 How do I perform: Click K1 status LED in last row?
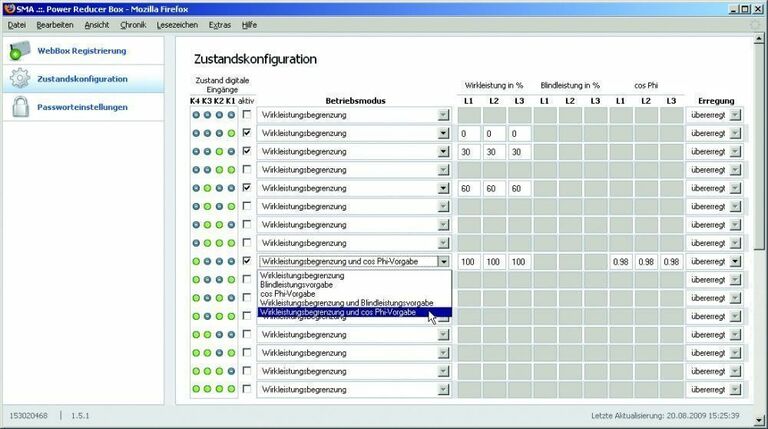[232, 389]
